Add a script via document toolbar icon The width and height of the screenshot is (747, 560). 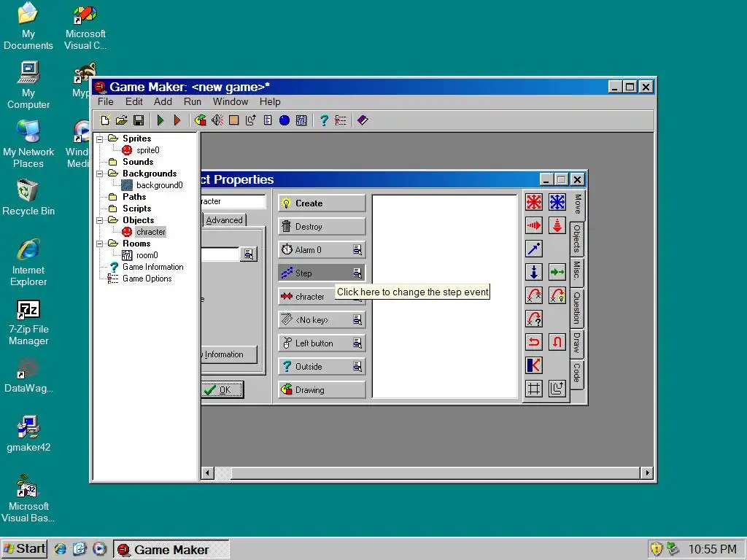click(x=268, y=120)
